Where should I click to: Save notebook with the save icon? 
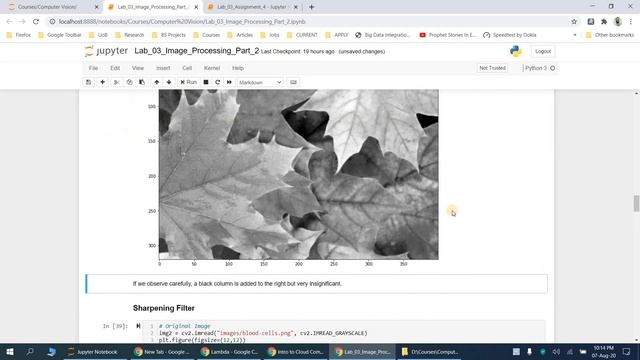point(89,82)
